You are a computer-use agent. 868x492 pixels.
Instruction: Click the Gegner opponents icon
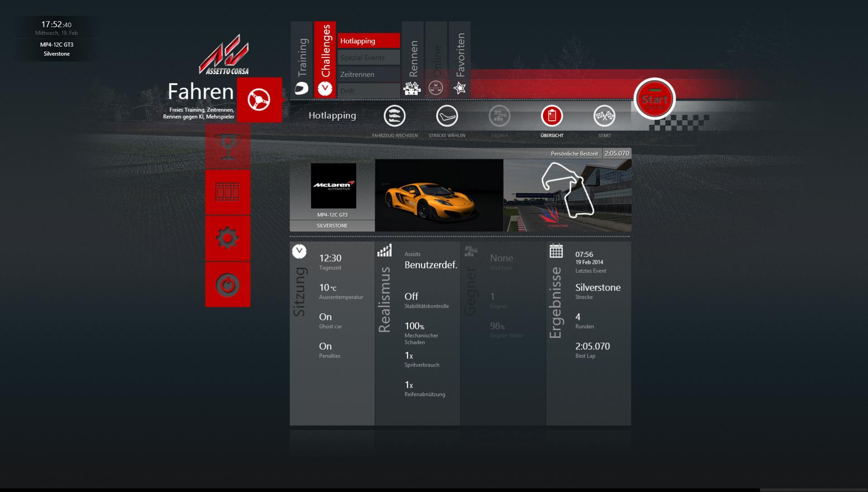[500, 116]
